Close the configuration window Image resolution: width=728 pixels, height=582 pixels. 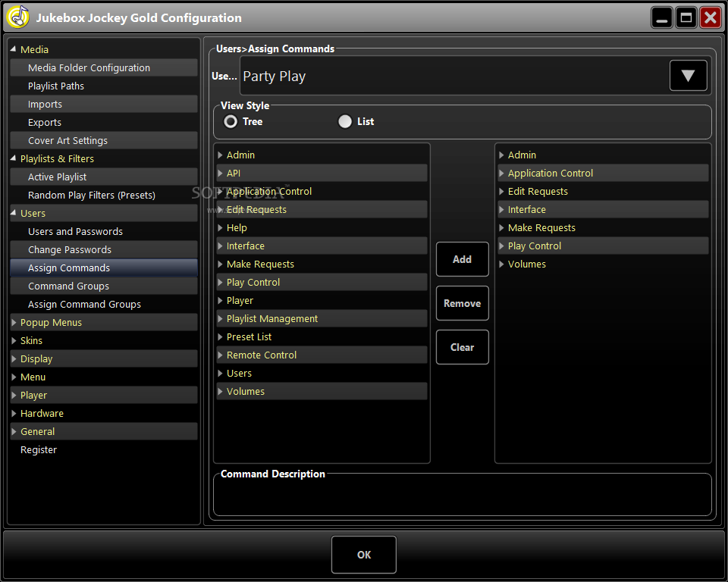pos(711,18)
